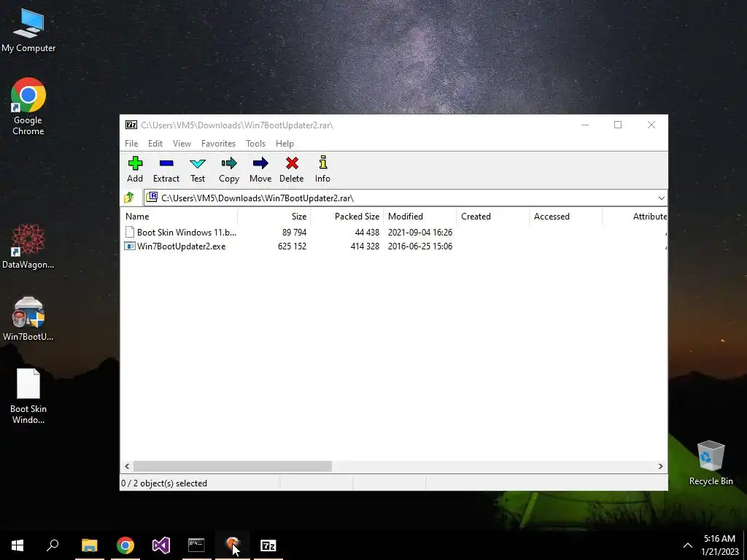Sort by Name column header
Image resolution: width=747 pixels, height=560 pixels.
(x=179, y=216)
